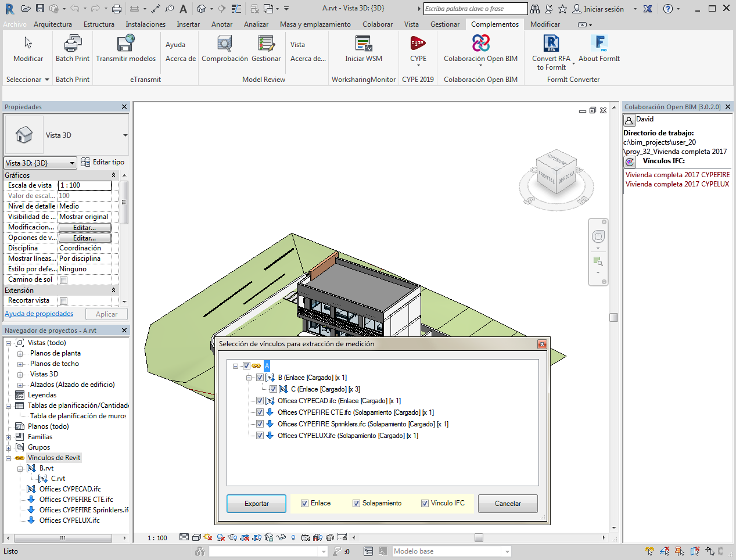Expand Familias tree node
The height and width of the screenshot is (560, 736).
click(x=9, y=437)
